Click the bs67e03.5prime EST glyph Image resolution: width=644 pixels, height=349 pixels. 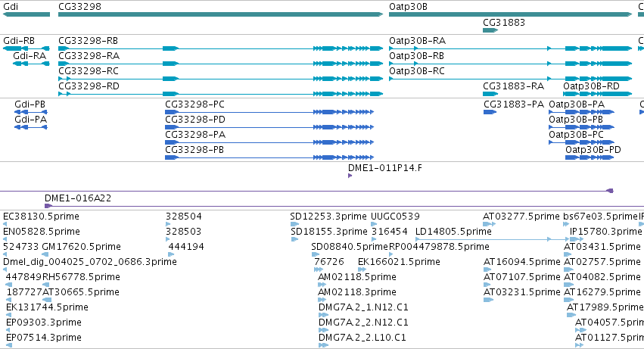click(566, 224)
